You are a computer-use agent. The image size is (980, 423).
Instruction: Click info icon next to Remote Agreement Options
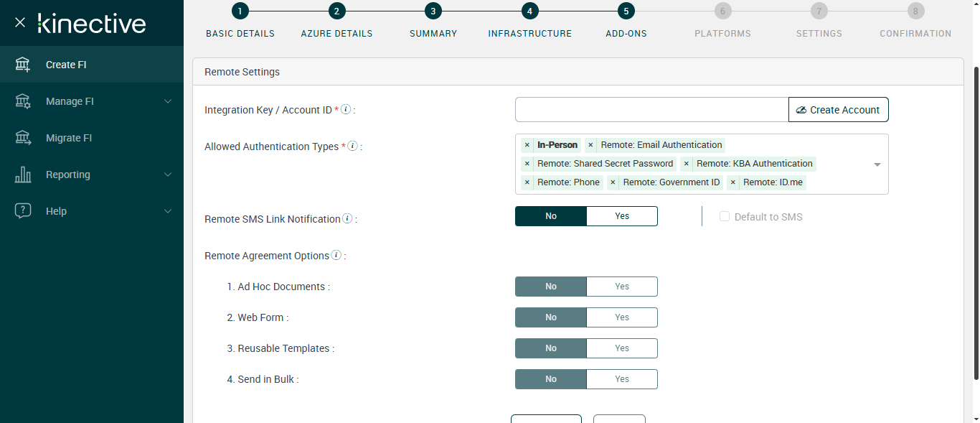[x=336, y=256]
